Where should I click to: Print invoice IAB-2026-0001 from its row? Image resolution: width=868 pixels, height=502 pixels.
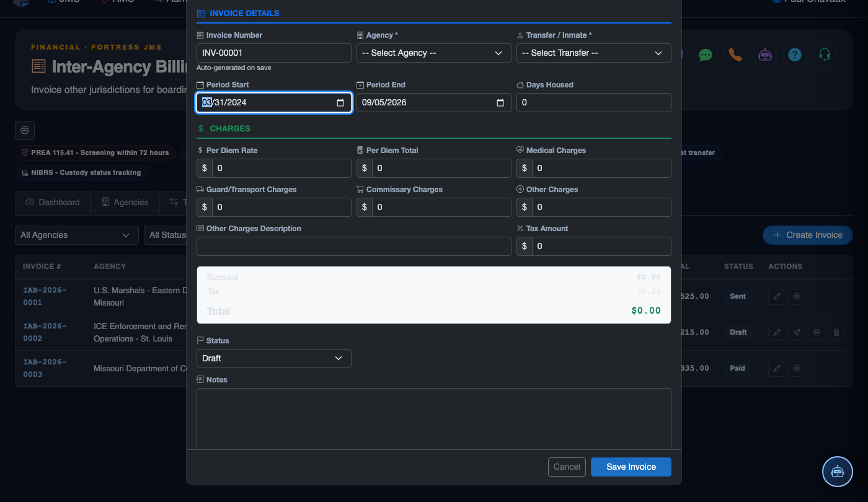tap(797, 297)
